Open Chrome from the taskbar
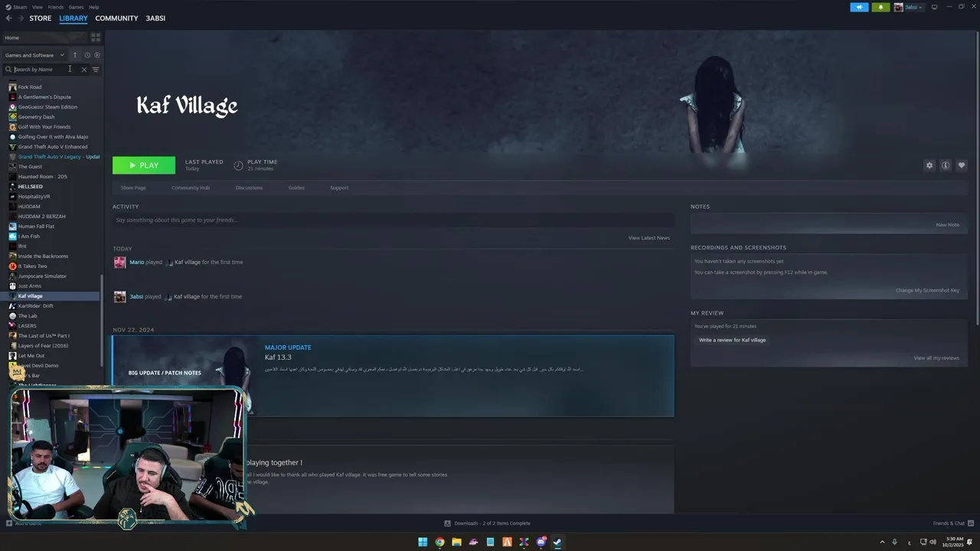 tap(439, 542)
